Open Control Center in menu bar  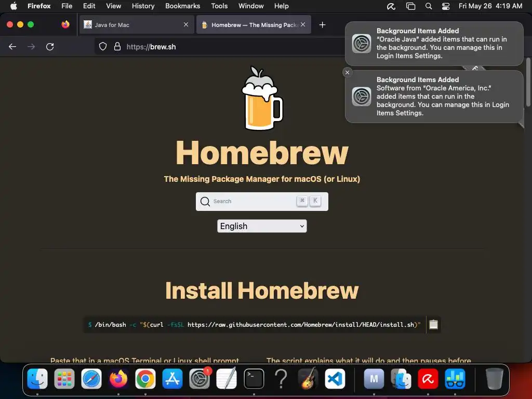click(445, 6)
